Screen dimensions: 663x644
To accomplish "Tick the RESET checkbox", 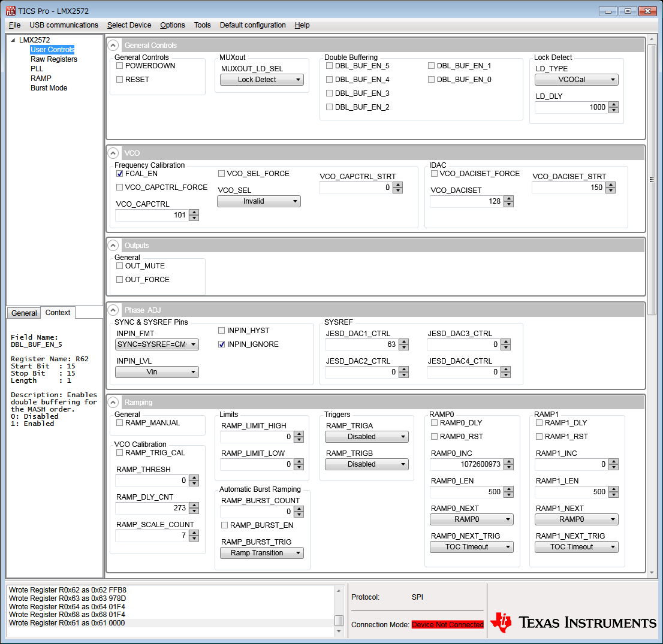I will [120, 80].
